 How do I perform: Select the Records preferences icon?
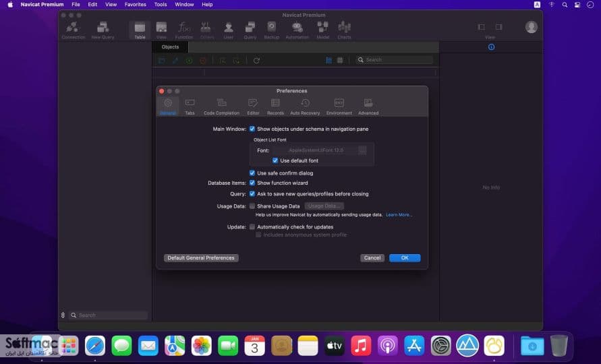[x=275, y=106]
